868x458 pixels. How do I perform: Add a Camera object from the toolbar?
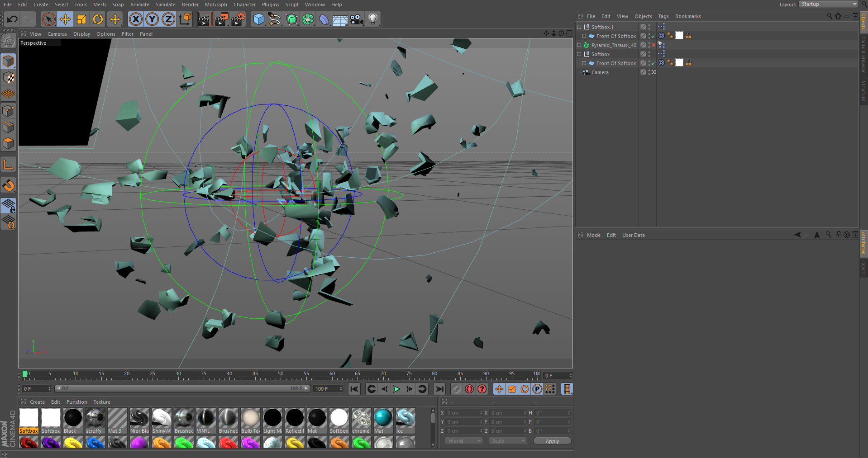coord(356,19)
